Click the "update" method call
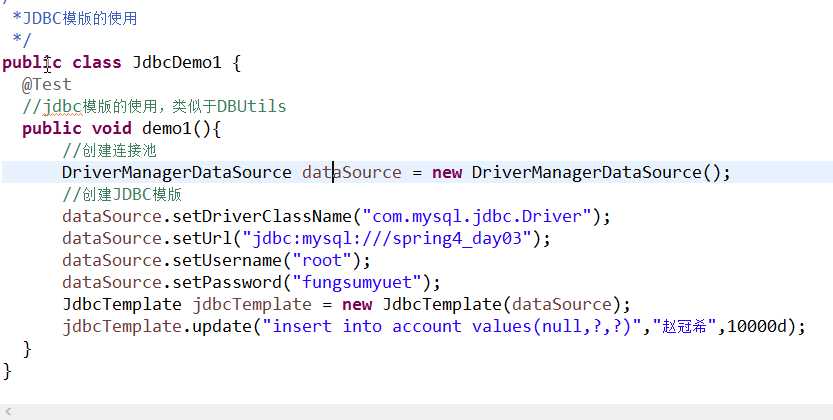The height and width of the screenshot is (420, 833). 222,327
